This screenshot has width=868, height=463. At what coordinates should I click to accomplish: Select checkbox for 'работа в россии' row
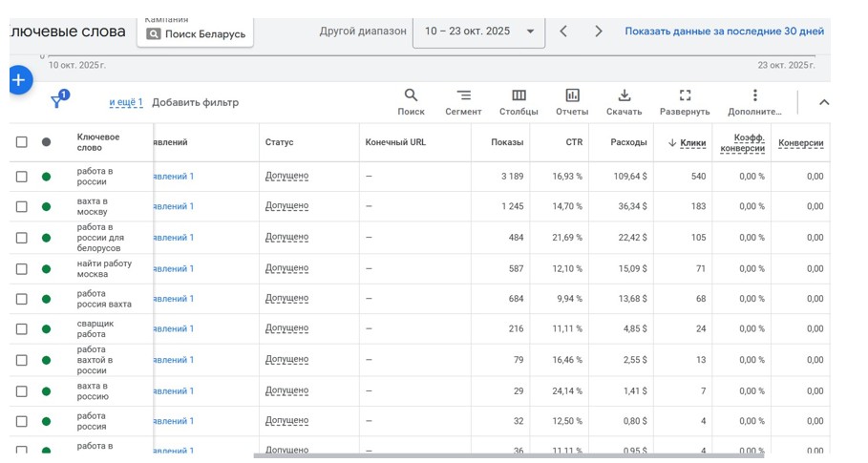click(22, 177)
